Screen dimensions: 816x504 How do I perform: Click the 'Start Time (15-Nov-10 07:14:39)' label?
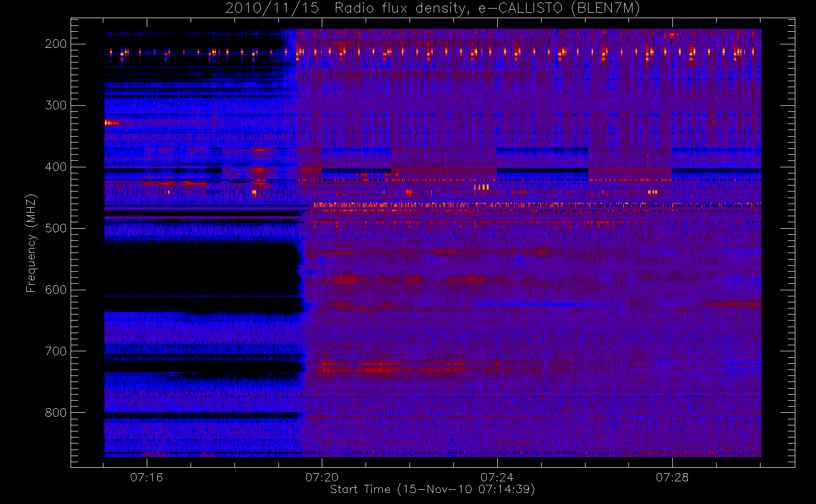click(x=433, y=489)
